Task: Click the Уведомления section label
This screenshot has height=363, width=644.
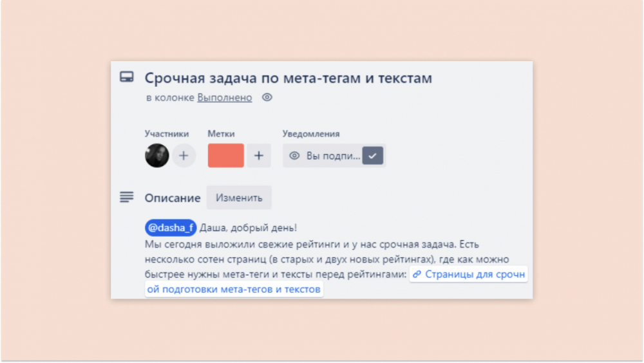Action: pyautogui.click(x=311, y=133)
